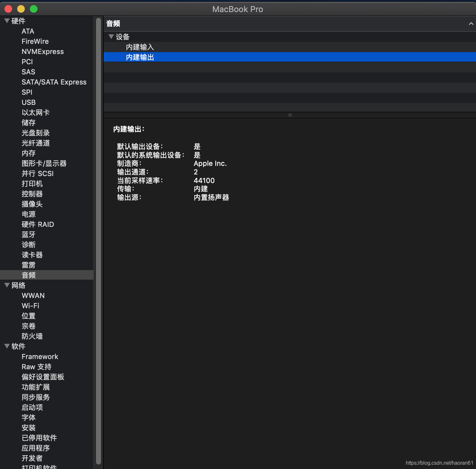The image size is (476, 469).
Task: Select ATA in the hardware list
Action: click(28, 31)
